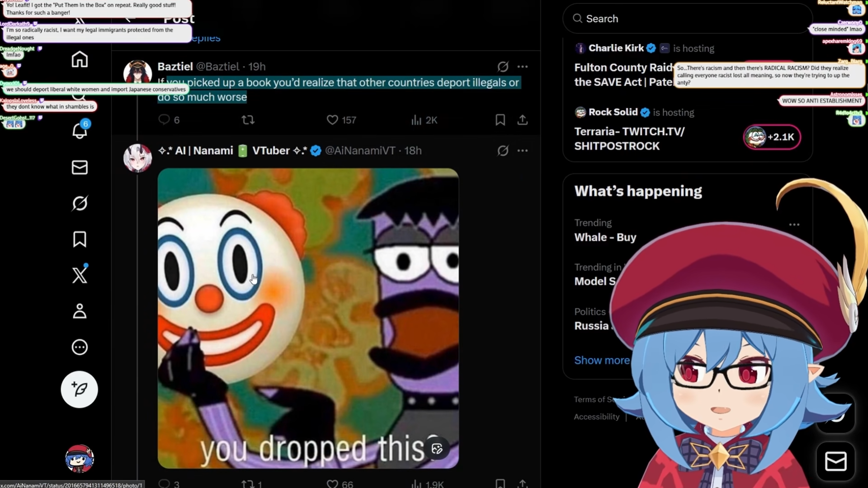
Task: Open the More circle menu in sidebar
Action: [x=80, y=347]
